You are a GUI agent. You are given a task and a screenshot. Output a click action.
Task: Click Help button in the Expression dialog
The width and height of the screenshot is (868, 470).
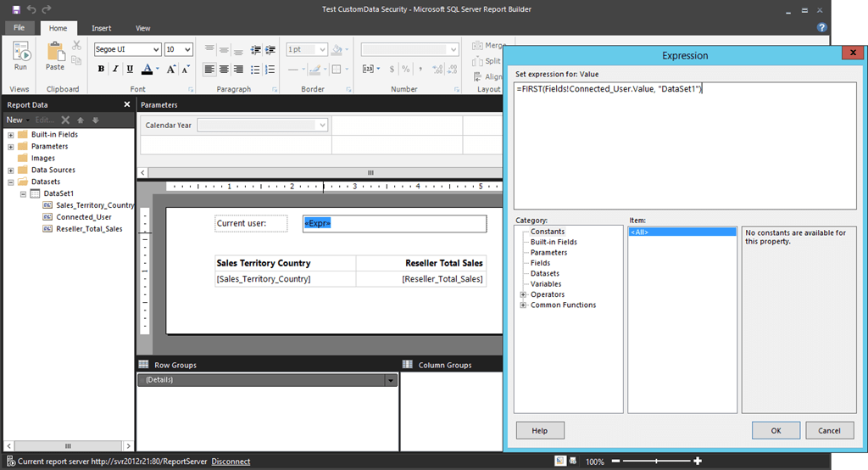[540, 431]
